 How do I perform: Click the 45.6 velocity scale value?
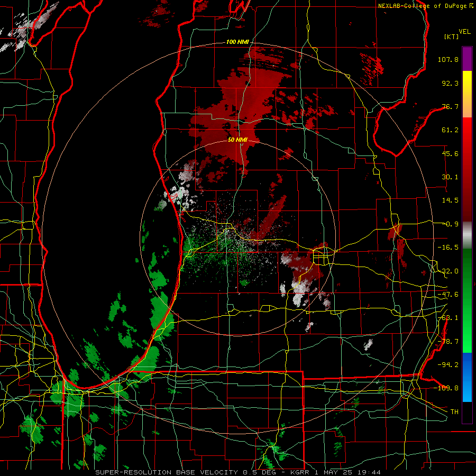tap(450, 153)
